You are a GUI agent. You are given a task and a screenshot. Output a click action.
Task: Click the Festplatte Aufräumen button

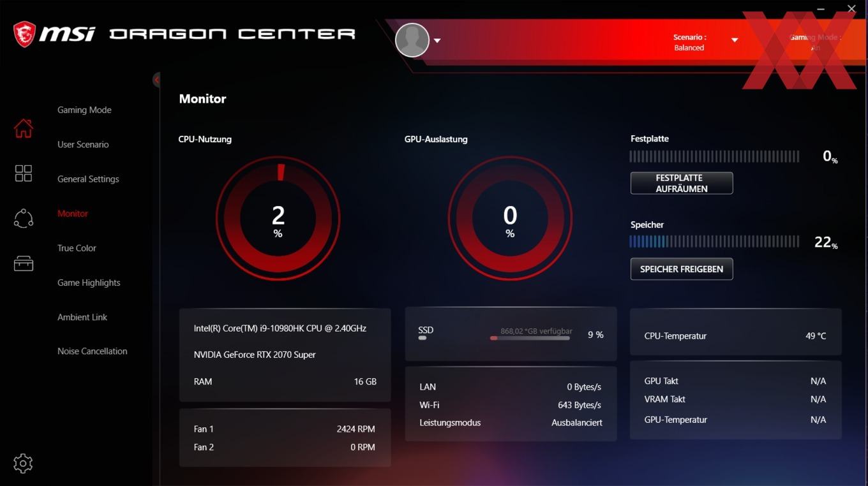point(682,183)
